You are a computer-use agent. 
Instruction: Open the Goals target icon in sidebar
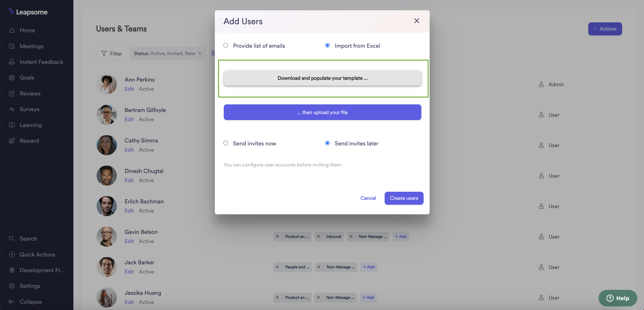click(12, 77)
